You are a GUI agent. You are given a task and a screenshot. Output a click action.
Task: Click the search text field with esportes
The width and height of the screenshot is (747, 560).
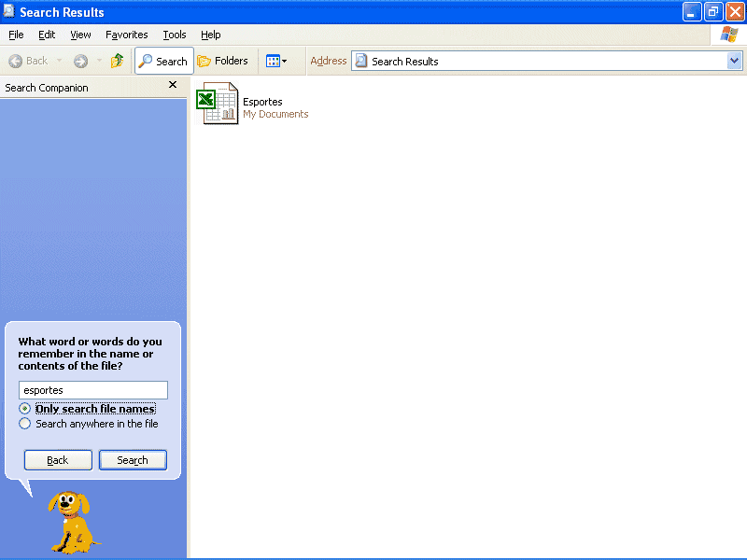pyautogui.click(x=93, y=390)
